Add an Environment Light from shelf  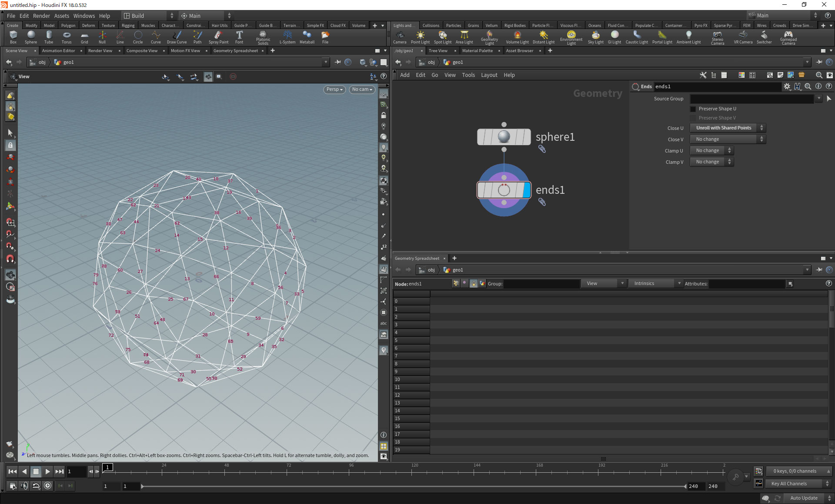click(x=571, y=38)
